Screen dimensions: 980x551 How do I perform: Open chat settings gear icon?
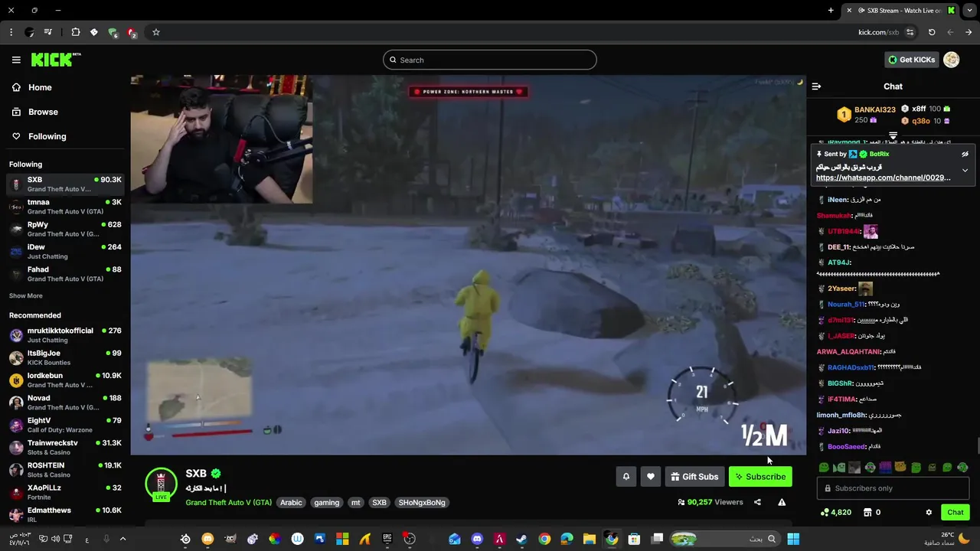click(929, 512)
